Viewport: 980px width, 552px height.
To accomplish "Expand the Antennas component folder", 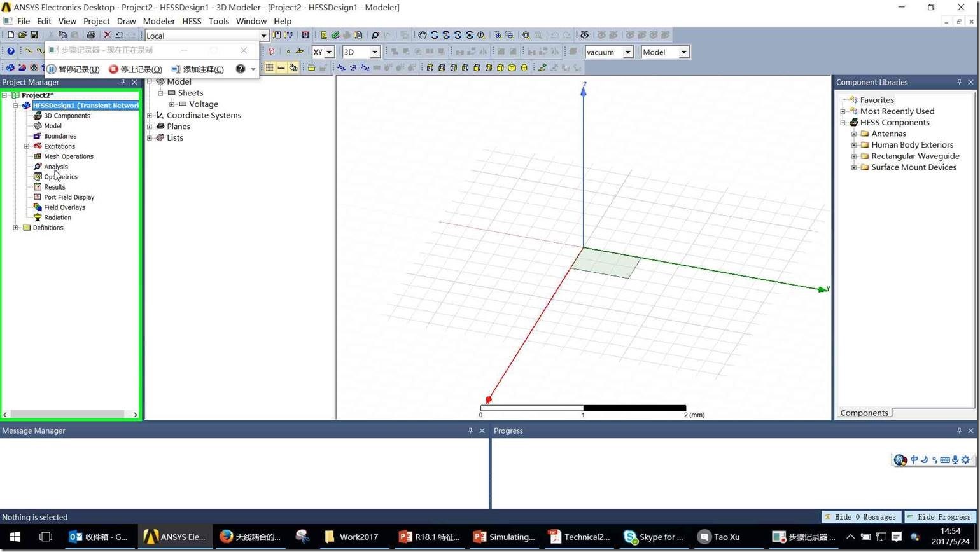I will coord(854,134).
